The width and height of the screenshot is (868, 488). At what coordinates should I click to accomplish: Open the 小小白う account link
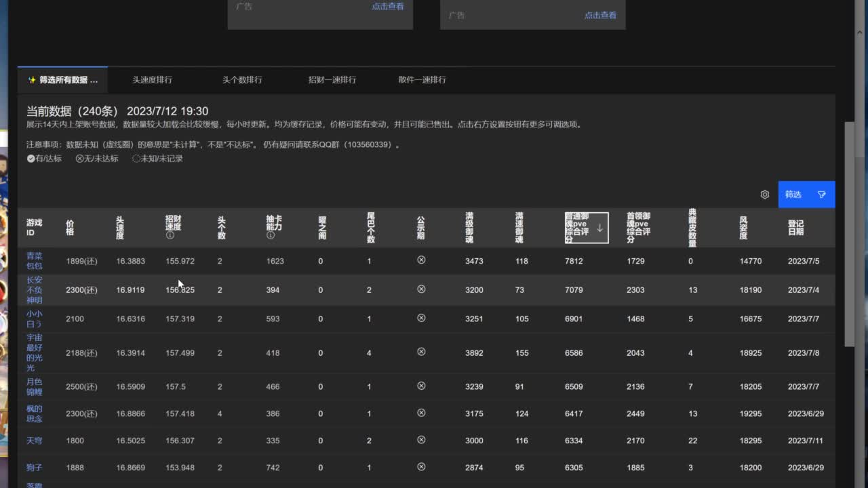34,319
